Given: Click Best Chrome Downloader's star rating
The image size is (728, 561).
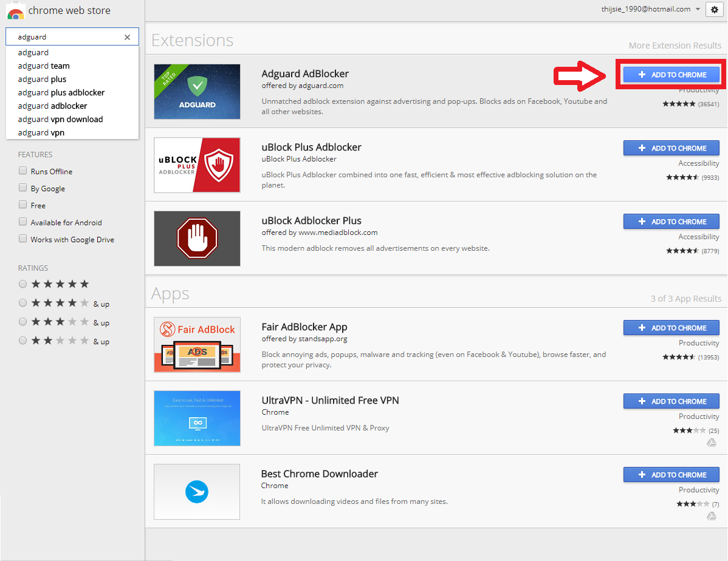Looking at the screenshot, I should [693, 503].
